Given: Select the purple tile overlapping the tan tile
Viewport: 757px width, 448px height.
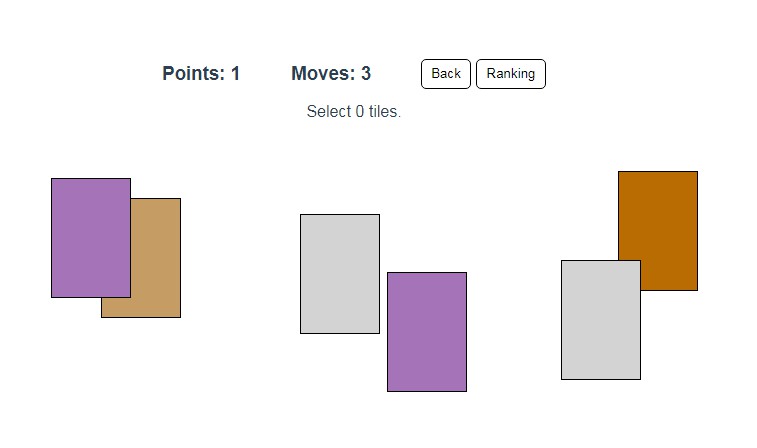Looking at the screenshot, I should point(91,237).
